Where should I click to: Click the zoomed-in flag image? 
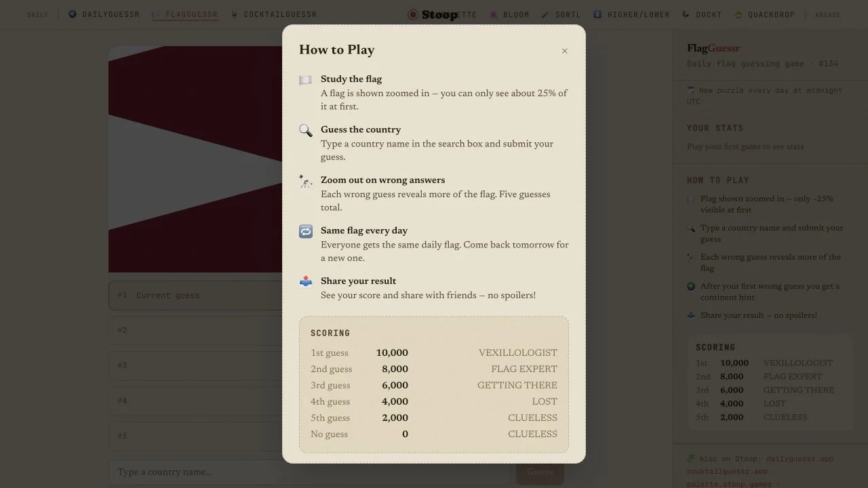[x=195, y=159]
